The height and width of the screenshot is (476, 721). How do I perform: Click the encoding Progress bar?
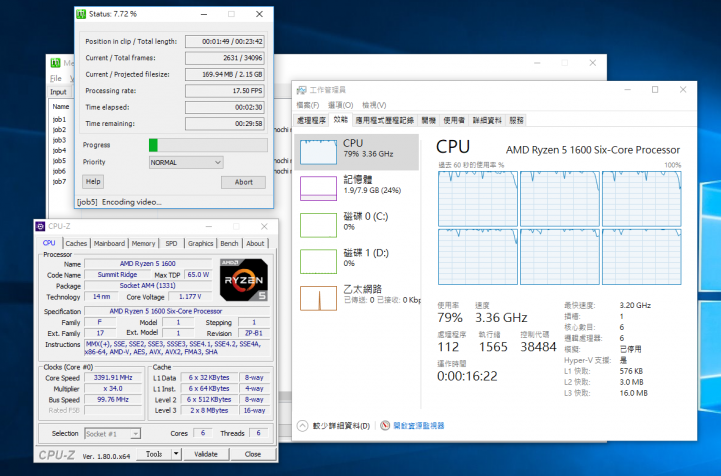click(208, 145)
